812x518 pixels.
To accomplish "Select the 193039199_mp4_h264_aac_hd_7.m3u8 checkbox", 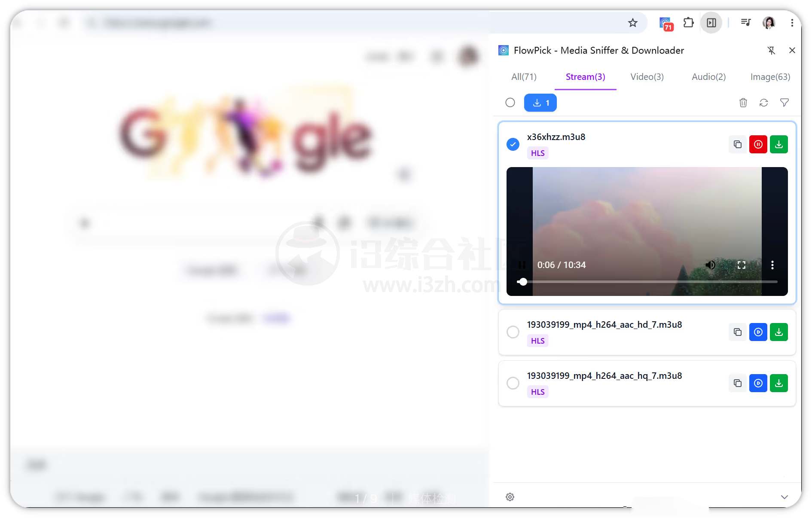I will pos(513,332).
